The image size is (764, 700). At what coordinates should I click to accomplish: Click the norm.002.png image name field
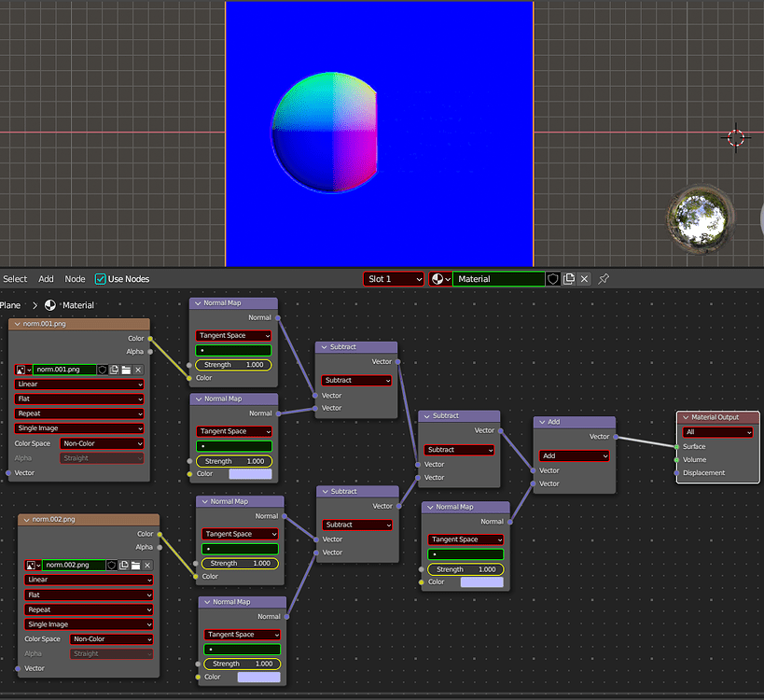pos(74,565)
